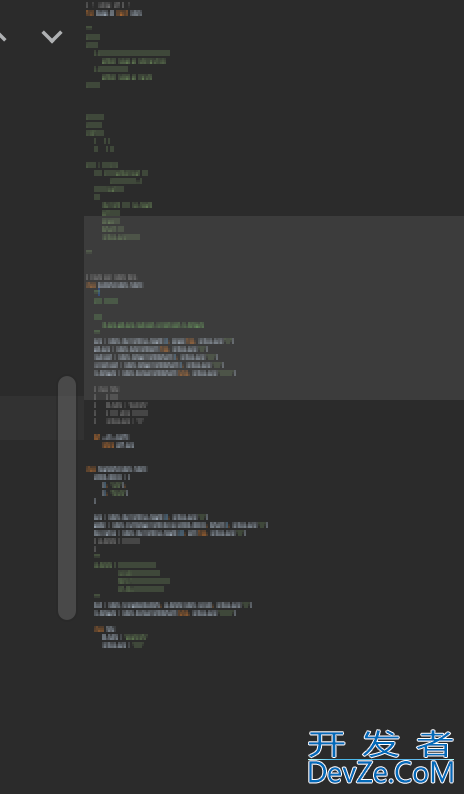Click the lighter highlighted viewport region of the minimap

274,308
